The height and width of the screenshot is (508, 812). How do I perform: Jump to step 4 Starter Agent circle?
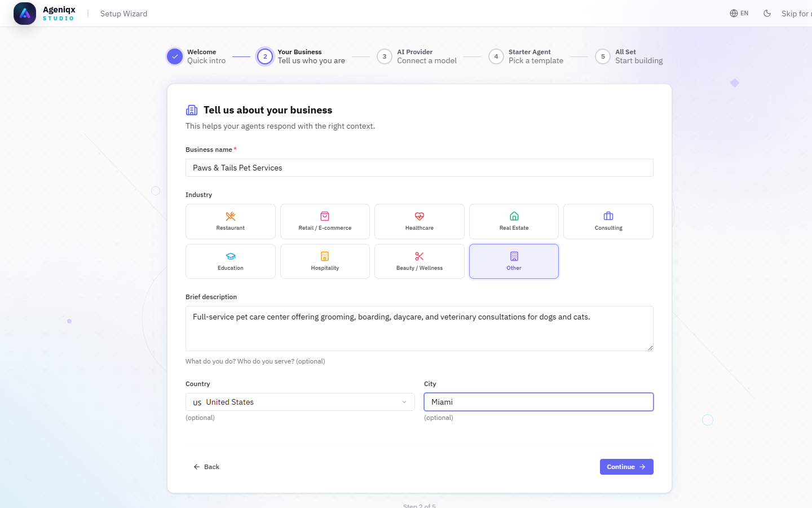(x=496, y=56)
